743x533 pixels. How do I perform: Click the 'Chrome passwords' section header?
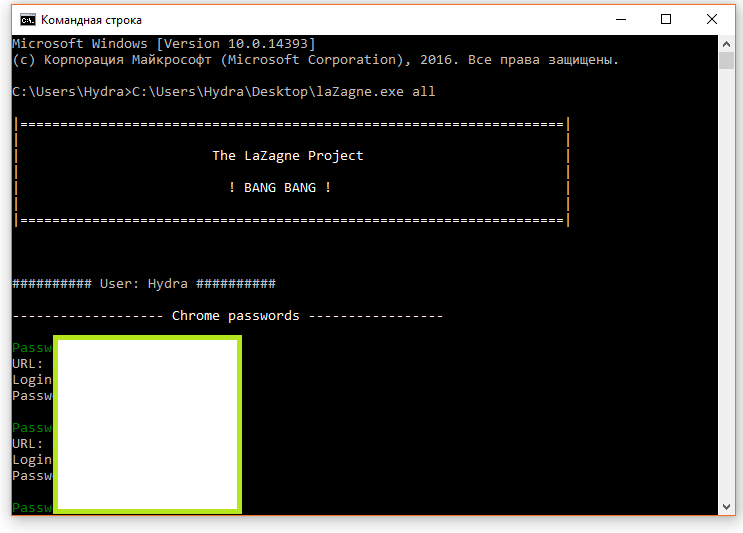227,316
